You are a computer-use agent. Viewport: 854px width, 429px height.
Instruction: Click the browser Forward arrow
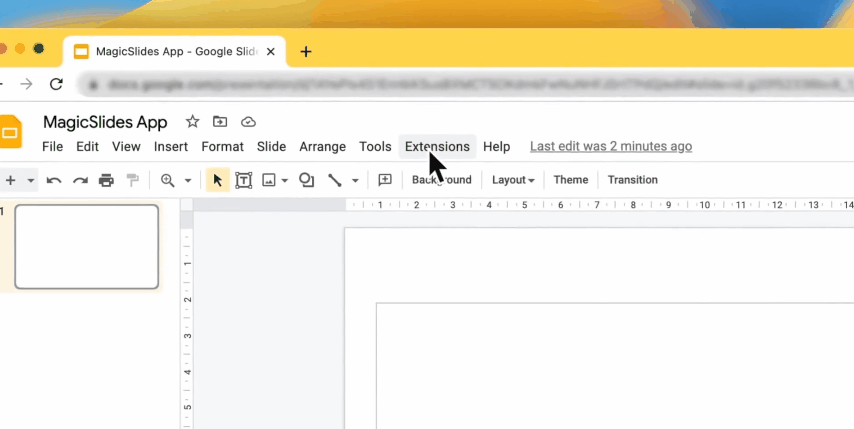click(26, 84)
